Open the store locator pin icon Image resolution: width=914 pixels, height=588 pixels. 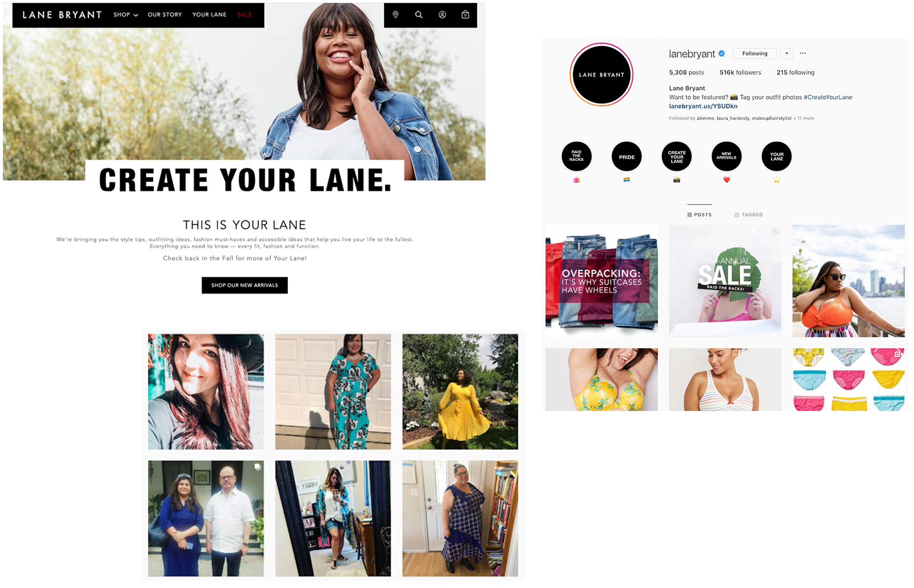tap(395, 15)
